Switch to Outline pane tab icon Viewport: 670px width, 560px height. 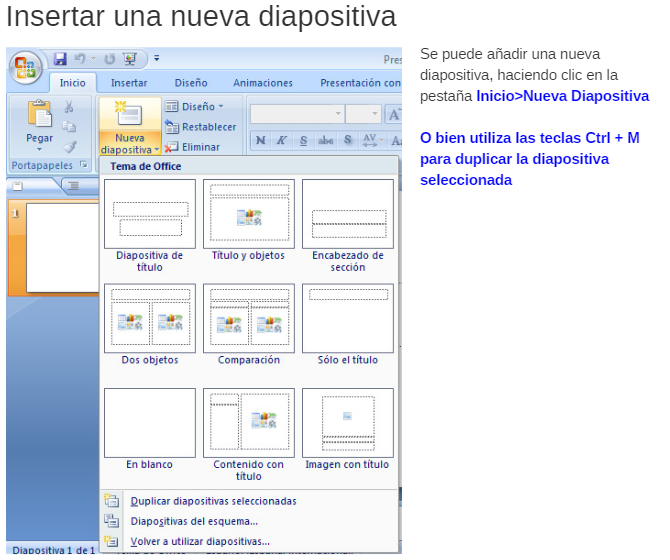[73, 185]
